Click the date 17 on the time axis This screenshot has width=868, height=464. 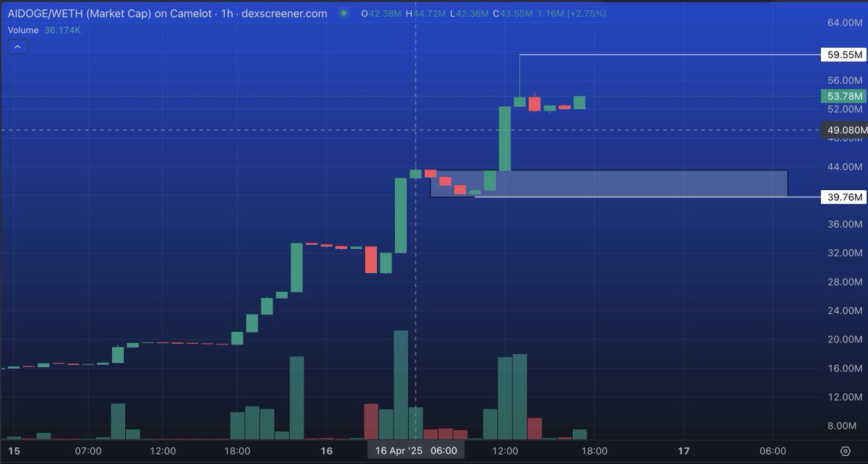[684, 451]
